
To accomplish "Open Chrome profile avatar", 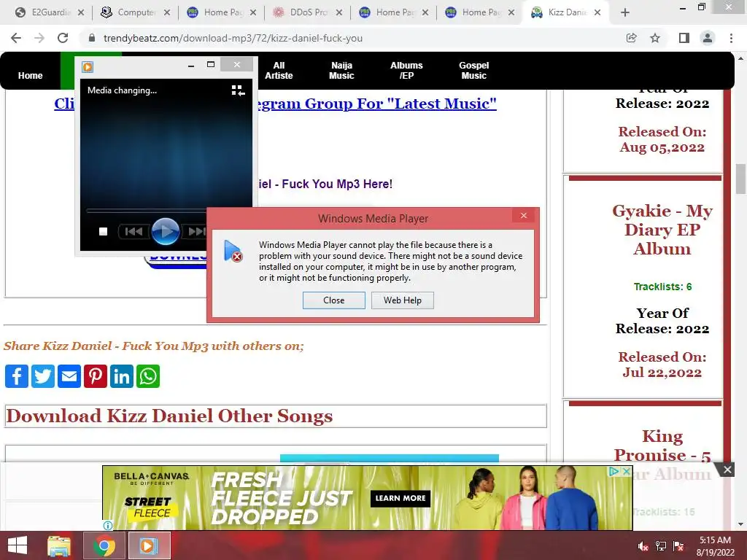I will point(708,38).
